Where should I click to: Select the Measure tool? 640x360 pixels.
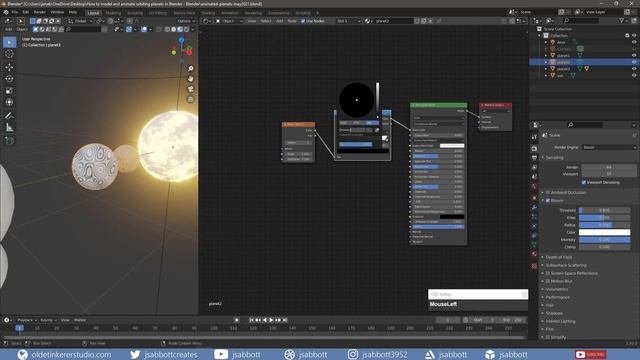pyautogui.click(x=9, y=128)
